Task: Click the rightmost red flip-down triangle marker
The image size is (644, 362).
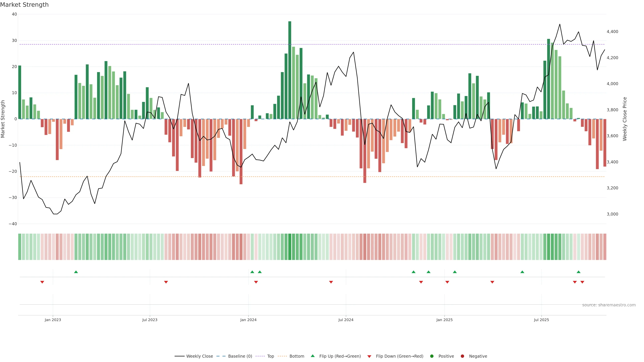Action: point(582,282)
